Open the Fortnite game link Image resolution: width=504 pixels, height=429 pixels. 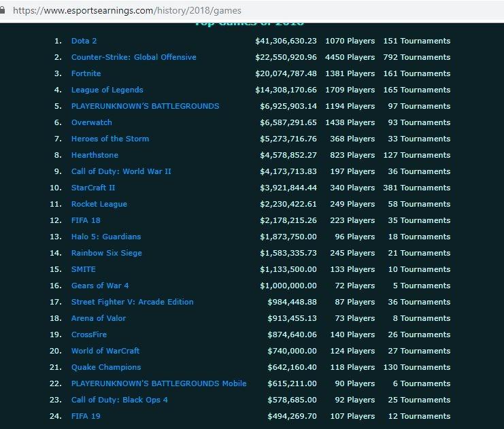pos(86,73)
